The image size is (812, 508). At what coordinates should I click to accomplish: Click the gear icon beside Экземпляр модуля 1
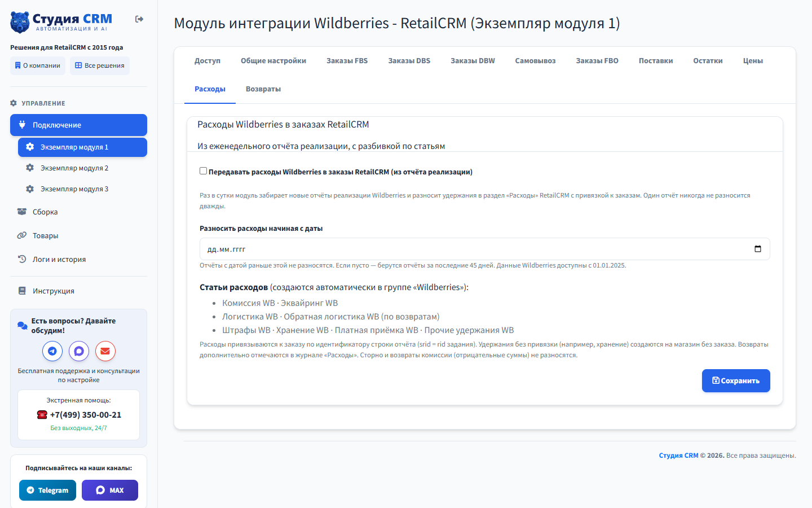pyautogui.click(x=30, y=147)
